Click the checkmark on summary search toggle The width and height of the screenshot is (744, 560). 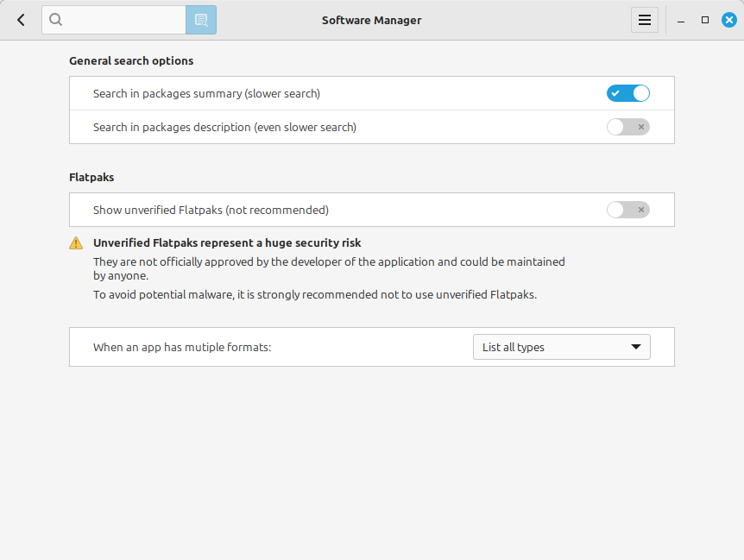615,92
